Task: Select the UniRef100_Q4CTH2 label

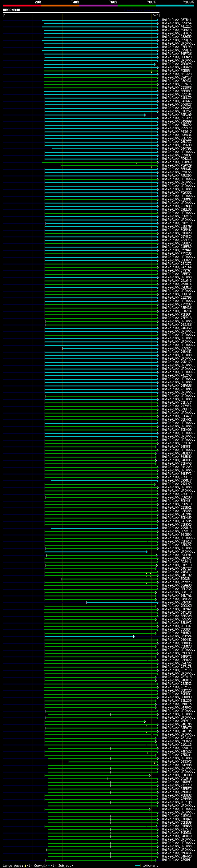Action: [177, 575]
